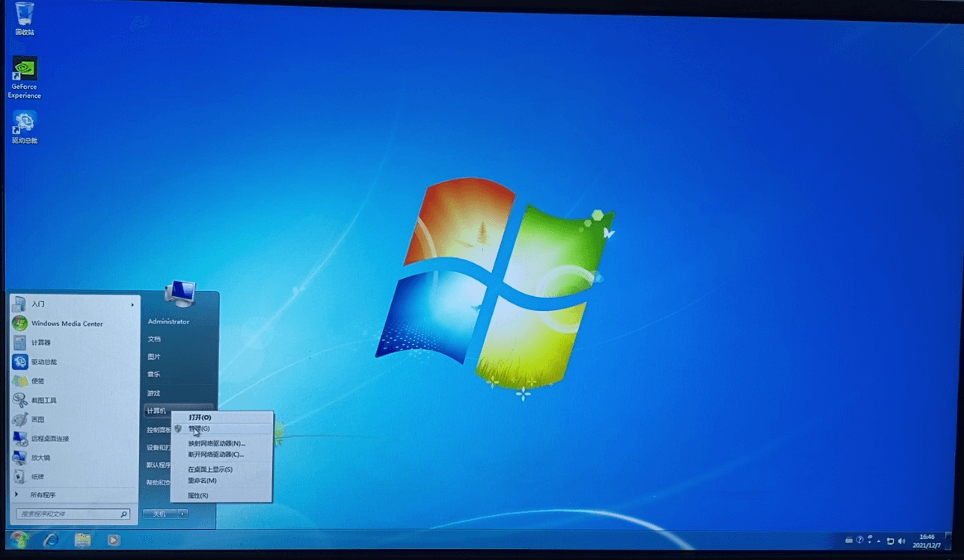Image resolution: width=964 pixels, height=560 pixels.
Task: Click the taskbar clock and date
Action: (927, 541)
